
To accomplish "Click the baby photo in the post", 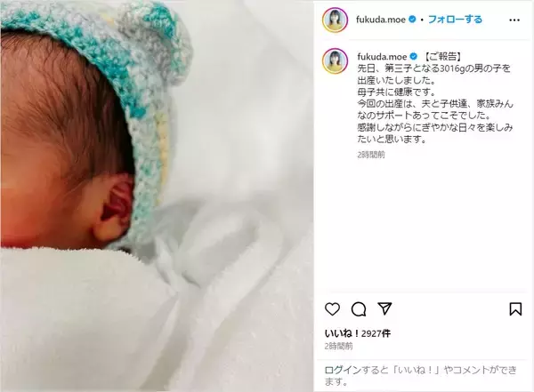I will (x=157, y=196).
